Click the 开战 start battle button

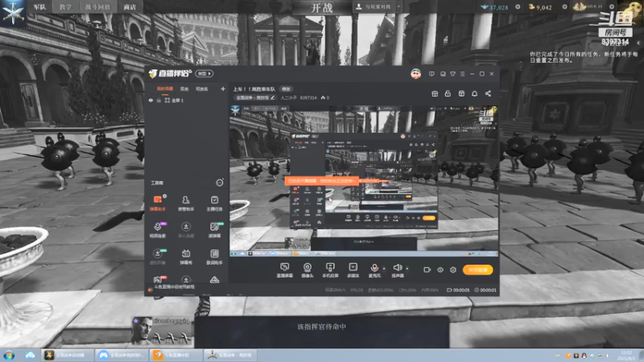(x=321, y=8)
